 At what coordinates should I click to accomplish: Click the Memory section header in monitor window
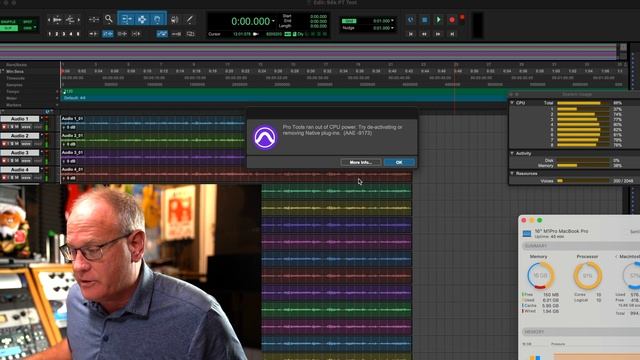[581, 332]
